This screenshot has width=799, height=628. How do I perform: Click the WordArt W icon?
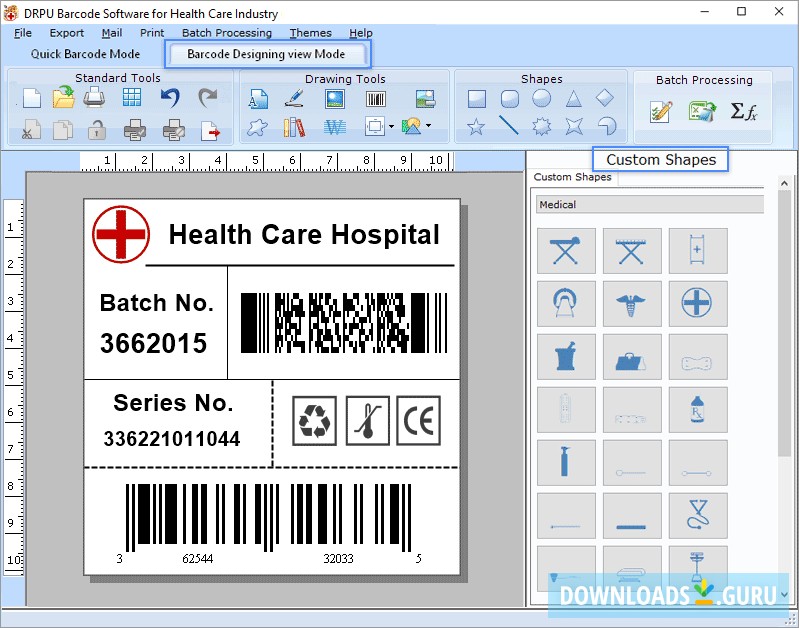click(x=335, y=126)
